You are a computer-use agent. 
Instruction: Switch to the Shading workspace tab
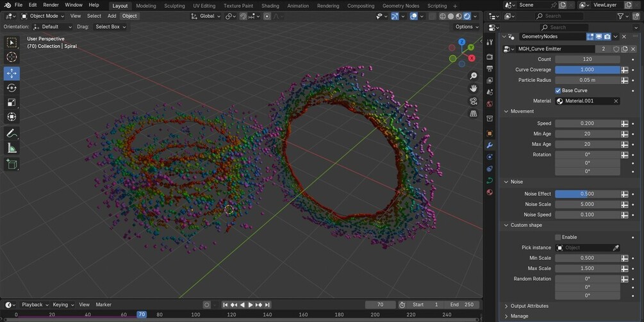[270, 6]
